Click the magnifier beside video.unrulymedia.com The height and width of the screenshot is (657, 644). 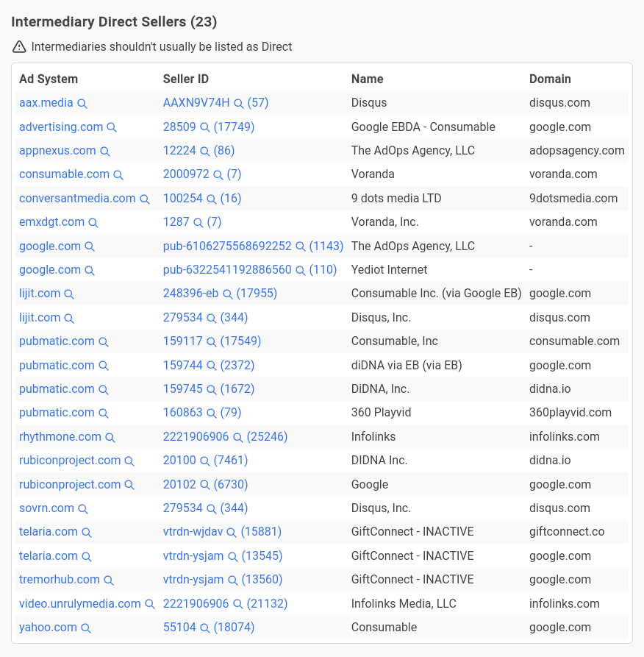[149, 604]
